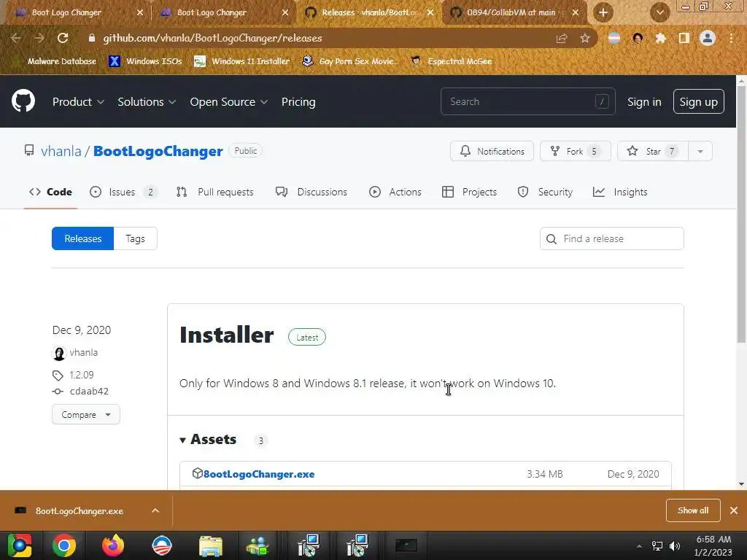Click the Notifications button
This screenshot has width=747, height=560.
492,152
